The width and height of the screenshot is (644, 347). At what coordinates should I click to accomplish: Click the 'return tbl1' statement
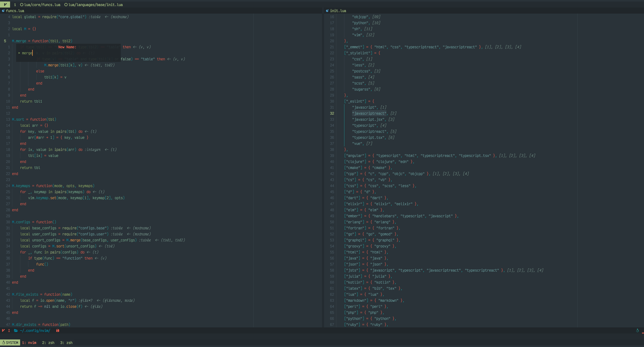click(x=31, y=101)
